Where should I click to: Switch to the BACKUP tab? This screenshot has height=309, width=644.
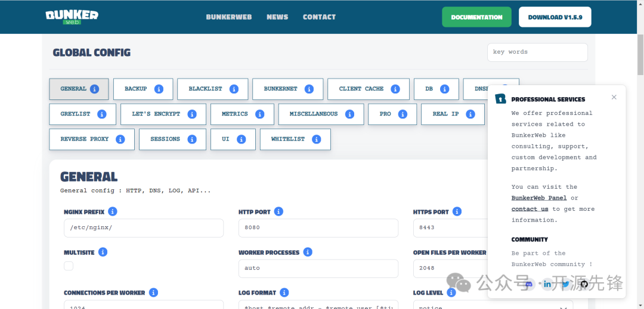pyautogui.click(x=143, y=89)
